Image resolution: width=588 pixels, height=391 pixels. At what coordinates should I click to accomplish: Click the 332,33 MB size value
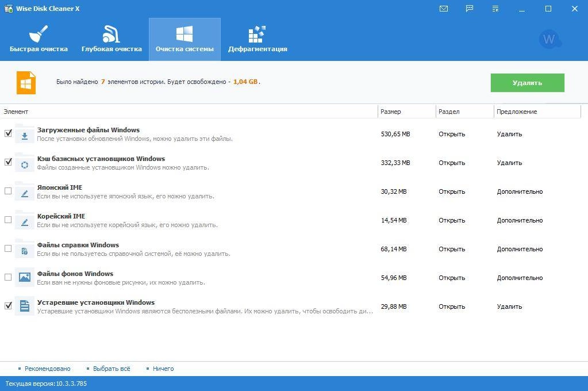[x=395, y=163]
